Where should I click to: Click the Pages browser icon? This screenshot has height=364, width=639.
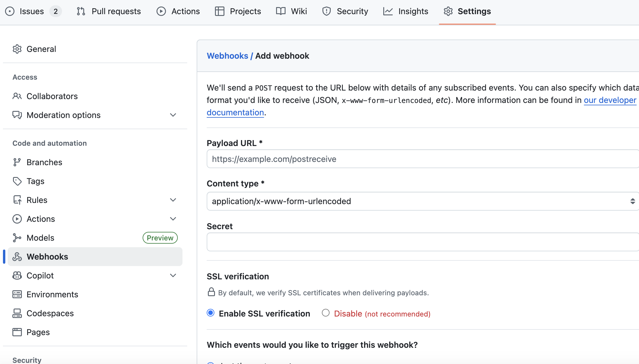click(17, 332)
